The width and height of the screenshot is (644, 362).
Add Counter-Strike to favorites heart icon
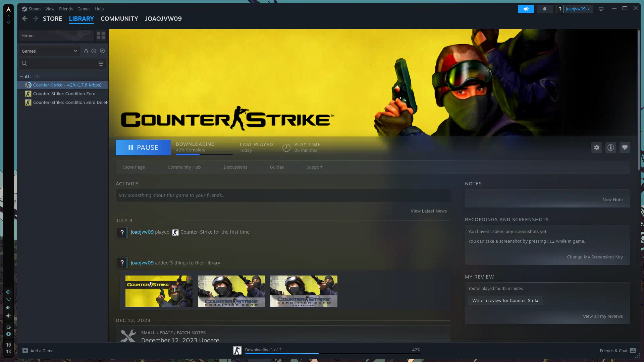tap(625, 147)
